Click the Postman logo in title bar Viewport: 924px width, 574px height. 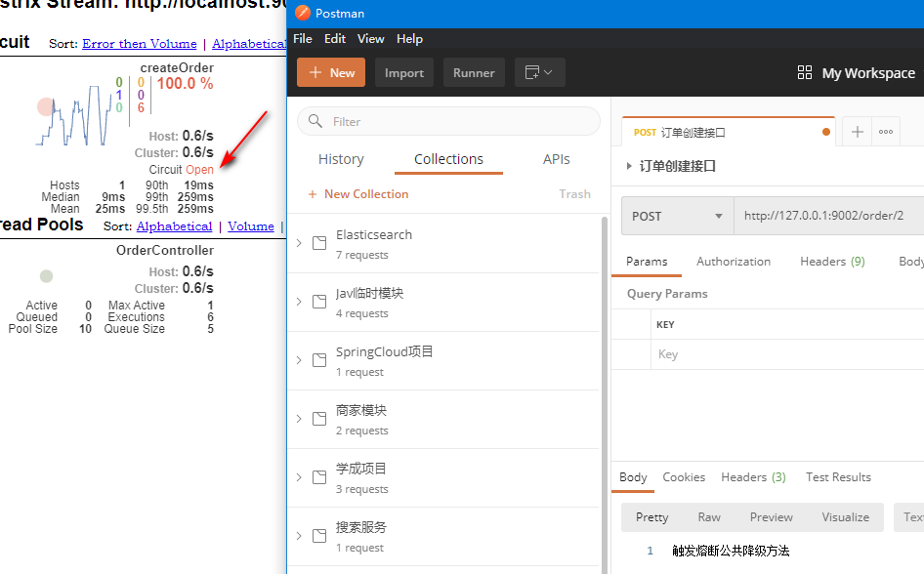click(x=303, y=13)
